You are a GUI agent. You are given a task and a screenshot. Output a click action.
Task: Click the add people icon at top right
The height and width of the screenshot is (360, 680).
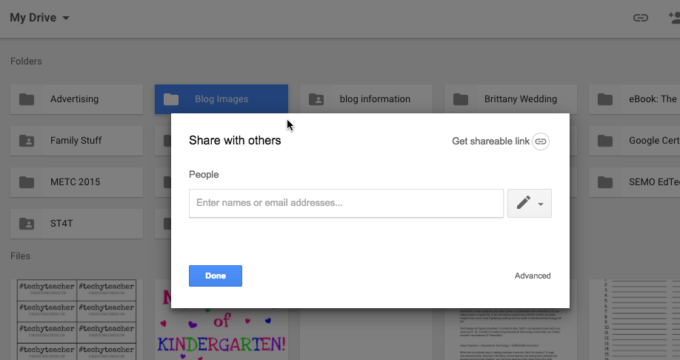coord(674,18)
